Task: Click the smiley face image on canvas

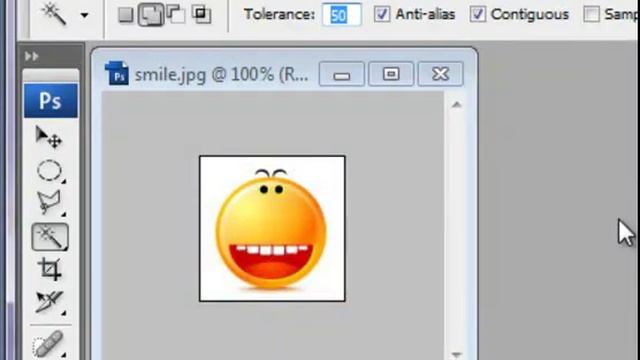Action: [x=272, y=229]
